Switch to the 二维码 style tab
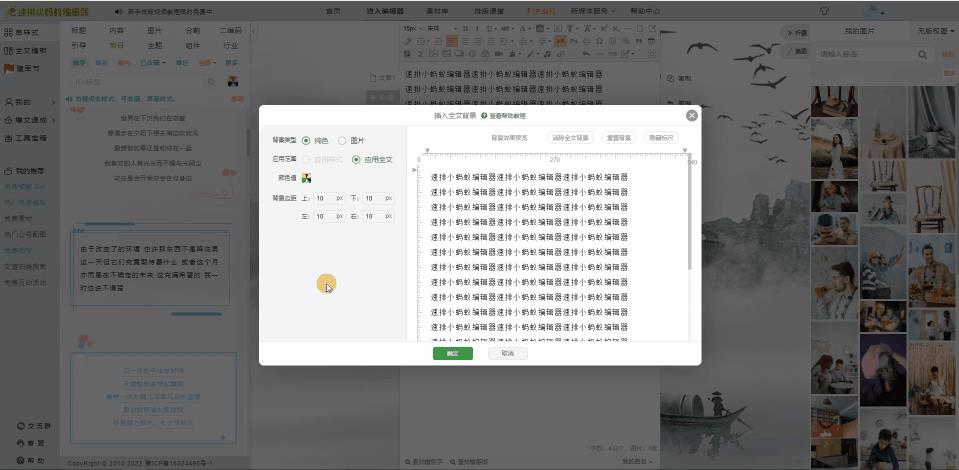Viewport: 959px width, 470px height. coord(230,32)
